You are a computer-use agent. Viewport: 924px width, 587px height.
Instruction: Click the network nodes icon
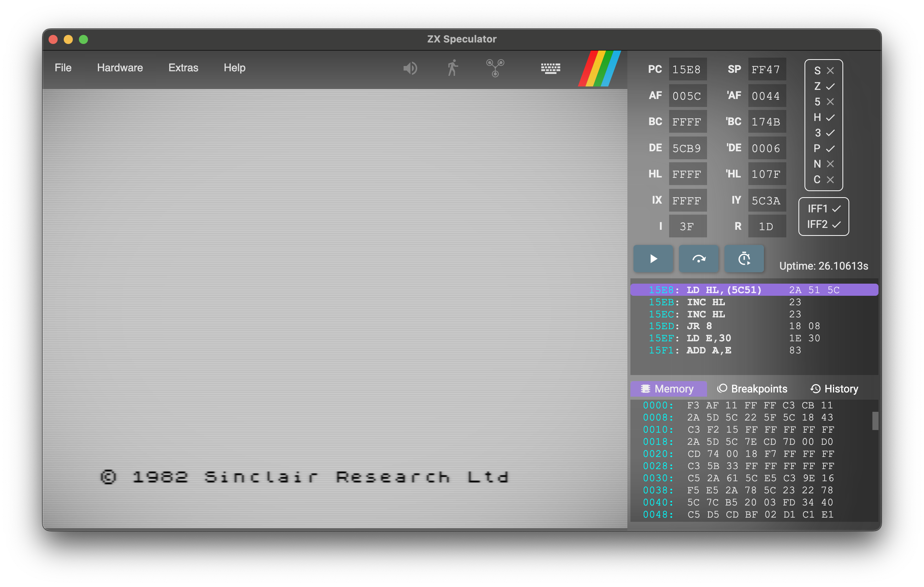(x=495, y=68)
